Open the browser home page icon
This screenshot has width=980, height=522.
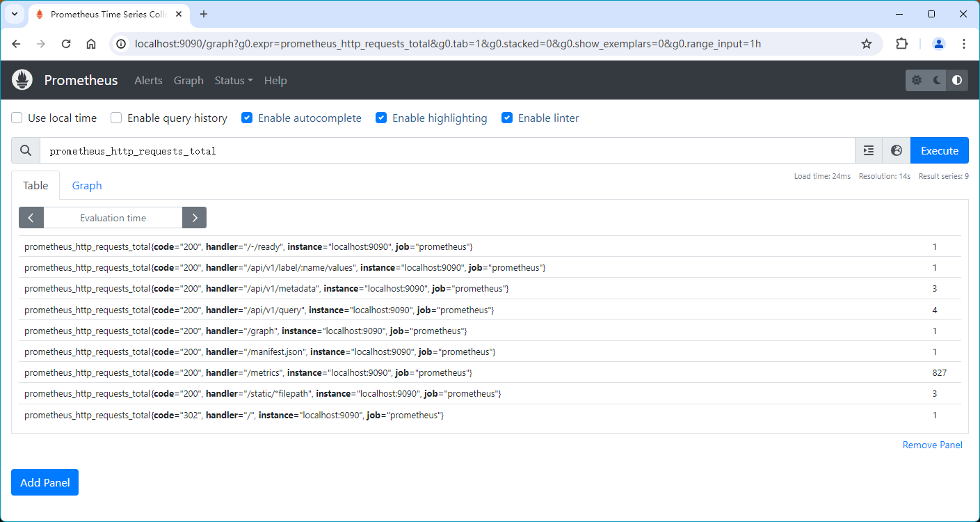[91, 44]
